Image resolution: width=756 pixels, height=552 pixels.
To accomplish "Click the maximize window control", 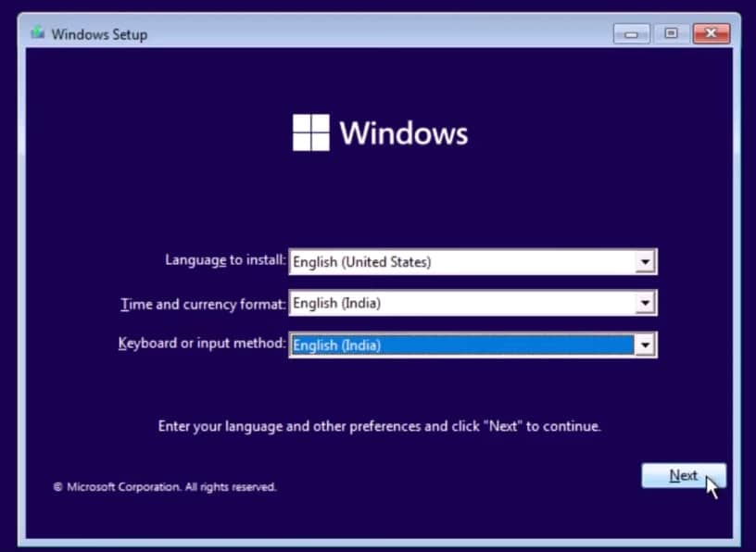I will (671, 32).
